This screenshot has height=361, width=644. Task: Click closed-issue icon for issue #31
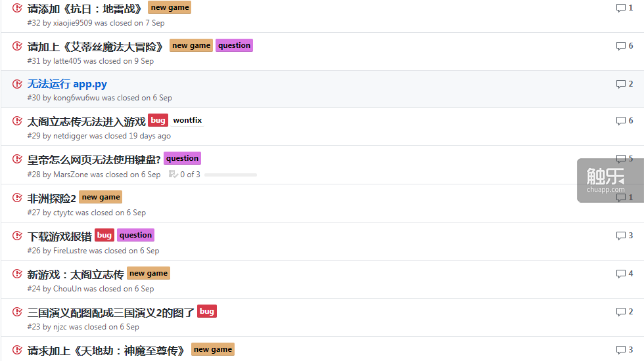[x=17, y=46]
